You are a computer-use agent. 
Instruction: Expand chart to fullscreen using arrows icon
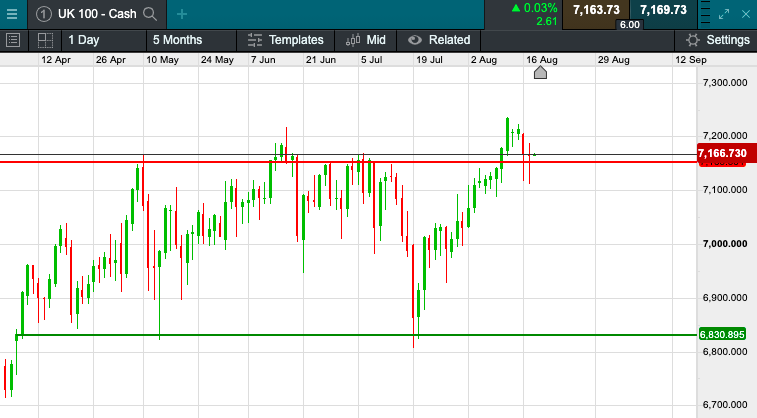point(726,14)
